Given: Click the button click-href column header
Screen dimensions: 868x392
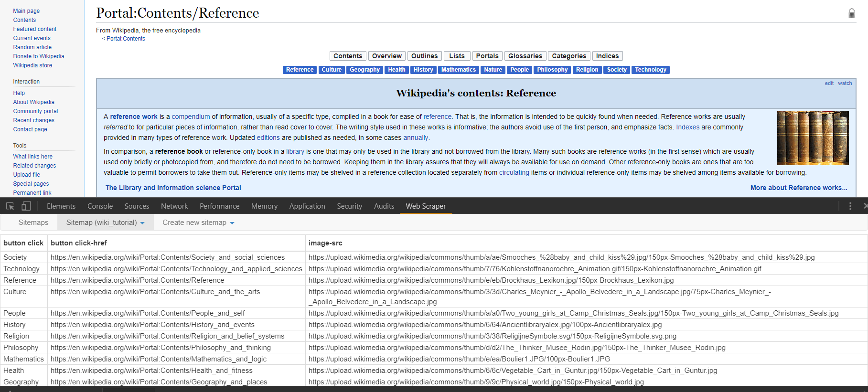Looking at the screenshot, I should [x=176, y=243].
